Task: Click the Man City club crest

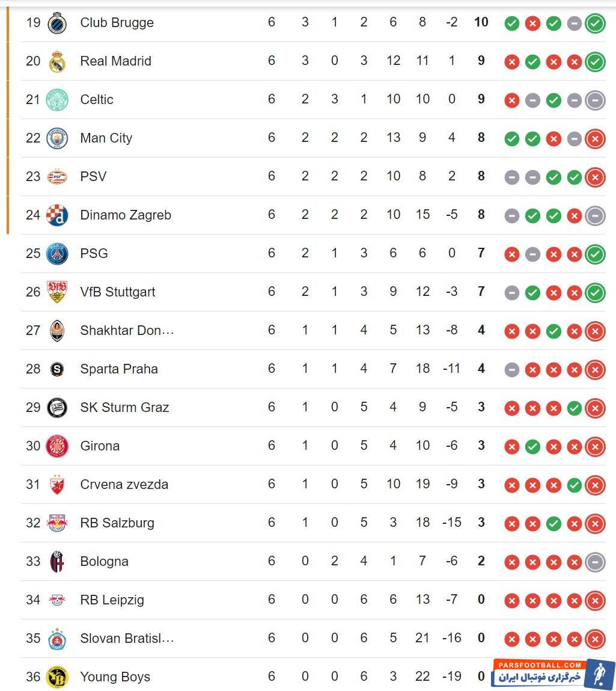Action: point(57,138)
